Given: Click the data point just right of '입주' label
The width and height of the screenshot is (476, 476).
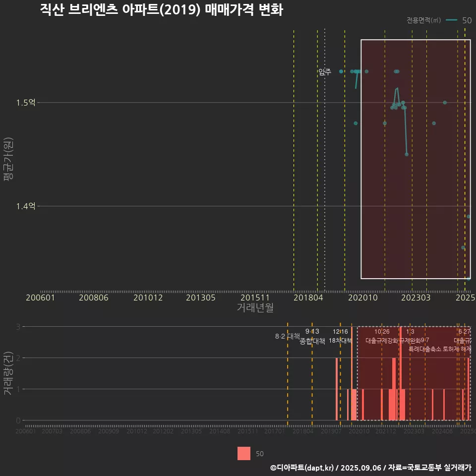Looking at the screenshot, I should pos(341,71).
